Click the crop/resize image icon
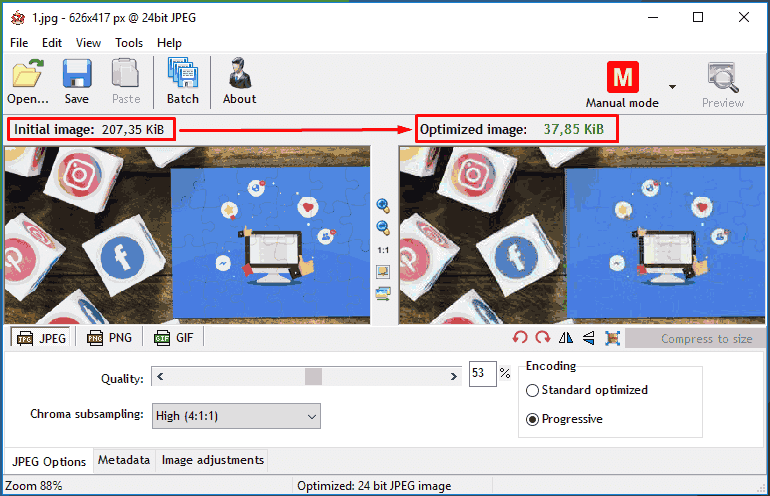770x496 pixels. click(612, 338)
